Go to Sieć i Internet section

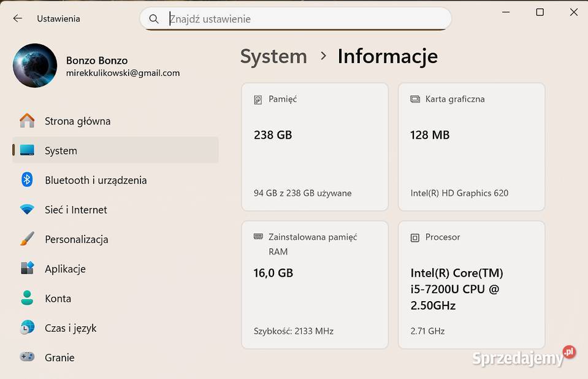pos(76,210)
